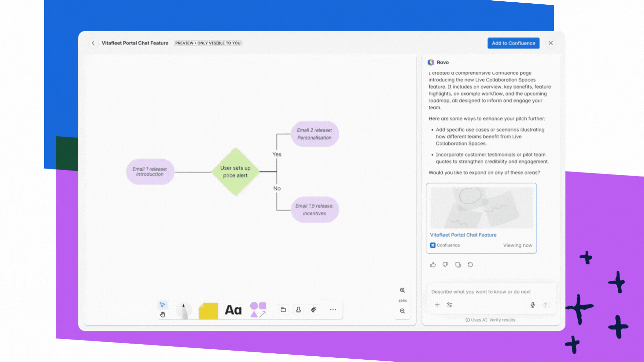
Task: Click the Rovo chat input field
Action: [x=491, y=292]
